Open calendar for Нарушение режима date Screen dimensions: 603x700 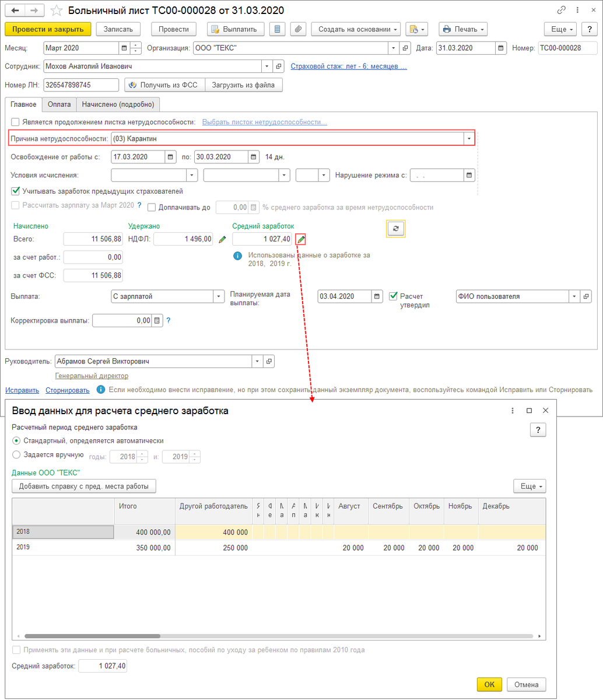(469, 175)
